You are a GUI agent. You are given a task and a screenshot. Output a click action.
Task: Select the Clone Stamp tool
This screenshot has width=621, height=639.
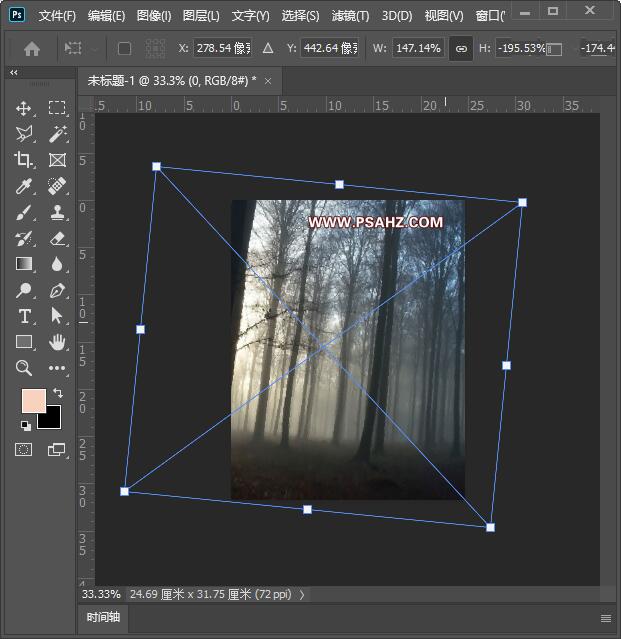tap(57, 212)
